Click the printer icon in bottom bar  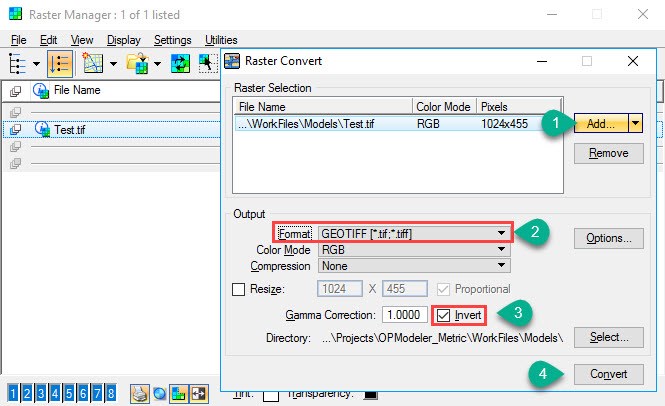coord(140,393)
